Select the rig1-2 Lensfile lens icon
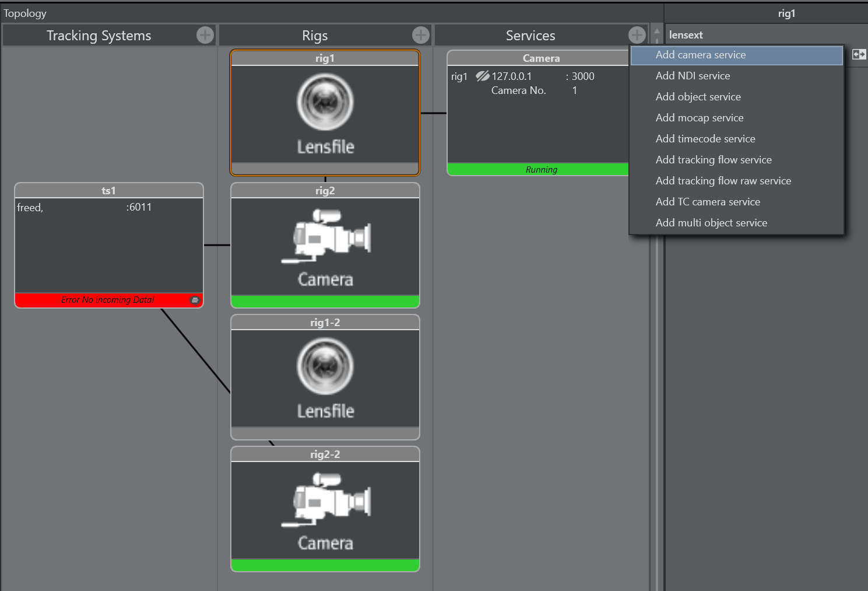The height and width of the screenshot is (591, 868). (325, 366)
